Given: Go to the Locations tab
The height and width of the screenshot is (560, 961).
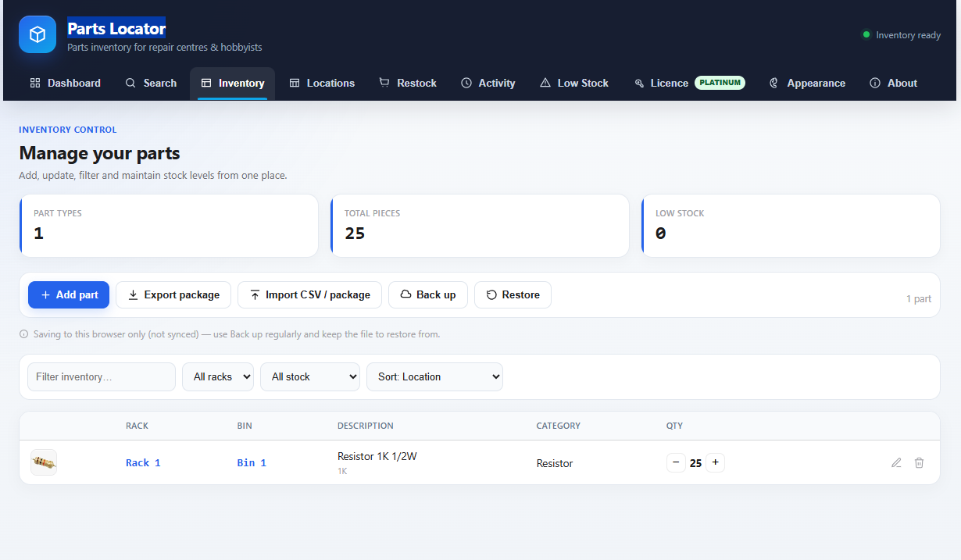Looking at the screenshot, I should pos(322,83).
